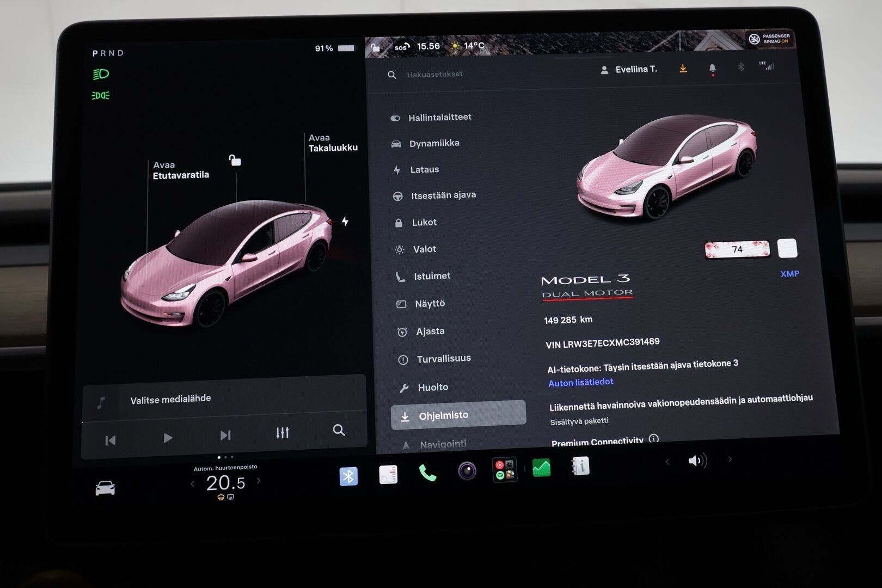The height and width of the screenshot is (588, 882).
Task: Open Ajasta scheduling settings
Action: click(421, 332)
